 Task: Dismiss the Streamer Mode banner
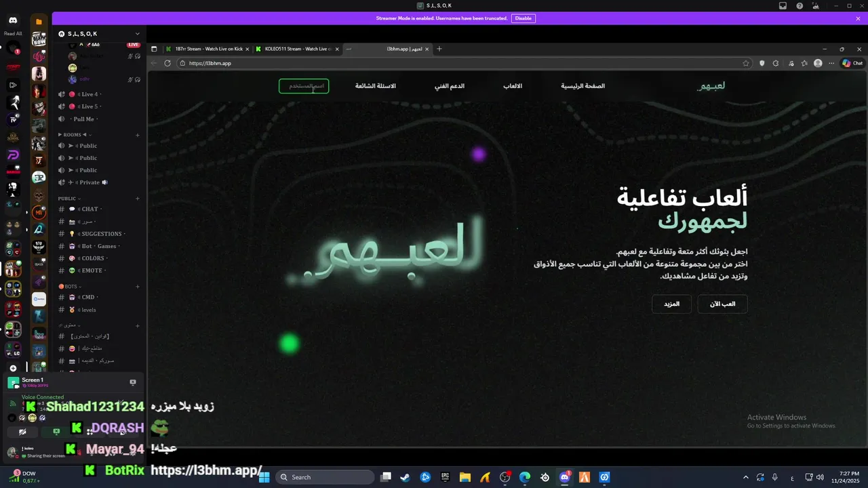click(858, 18)
